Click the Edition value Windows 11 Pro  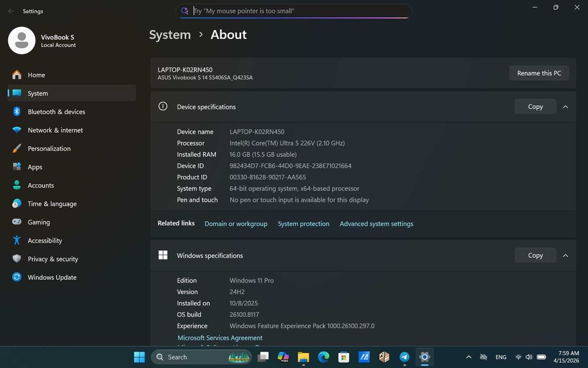251,280
